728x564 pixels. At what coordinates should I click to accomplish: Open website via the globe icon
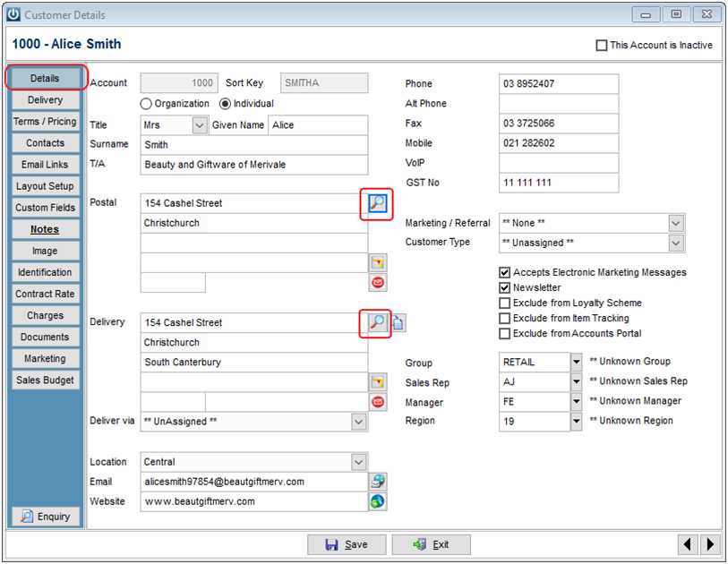click(x=377, y=501)
